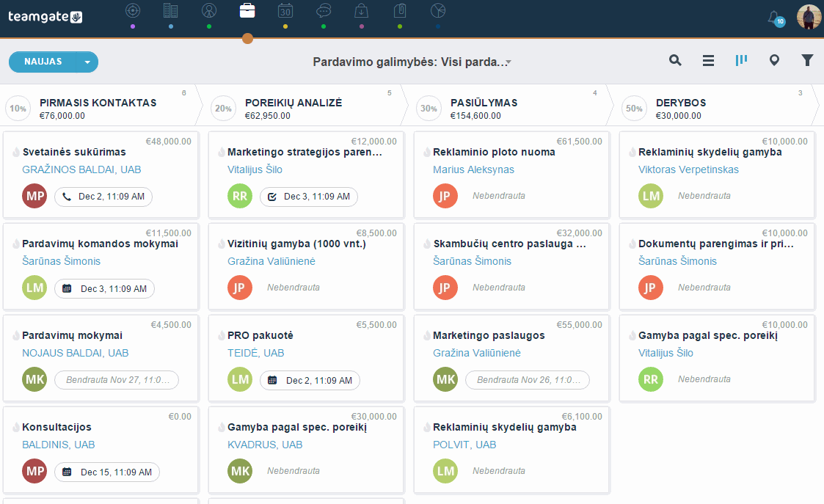
Task: Expand the NAUJAS button dropdown arrow
Action: click(x=87, y=62)
